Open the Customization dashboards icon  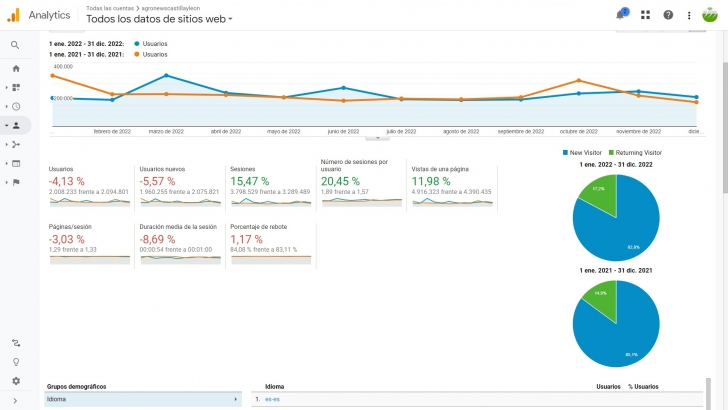point(16,87)
